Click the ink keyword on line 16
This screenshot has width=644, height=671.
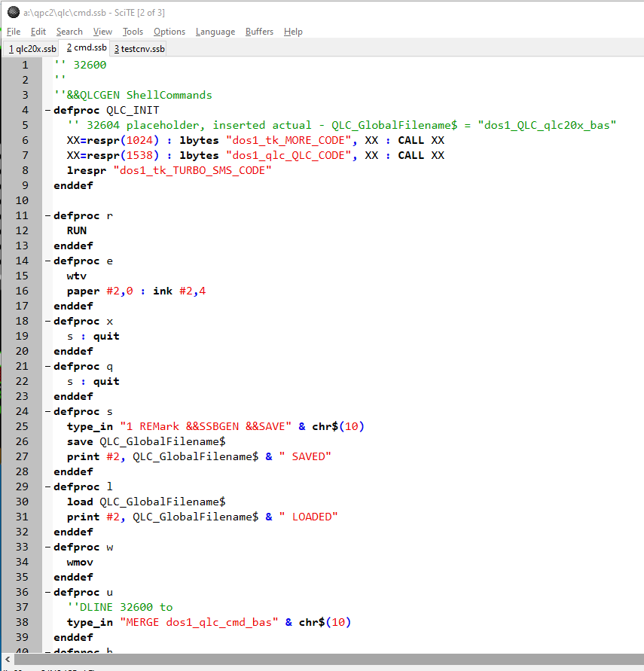click(163, 291)
